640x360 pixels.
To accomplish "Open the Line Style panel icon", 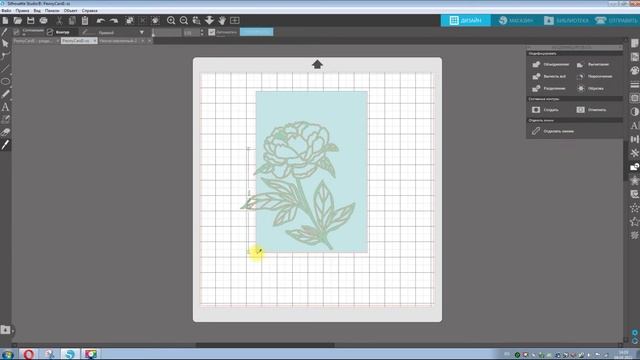I will point(634,84).
